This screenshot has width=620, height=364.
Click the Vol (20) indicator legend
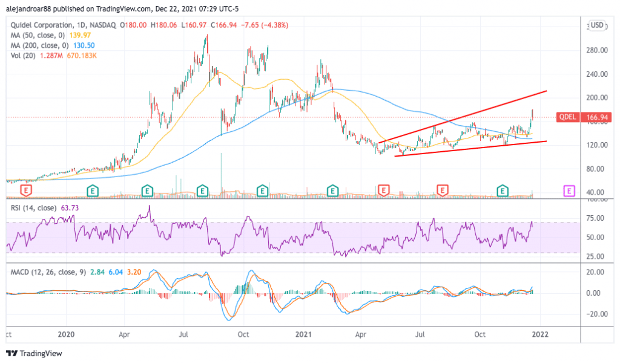pyautogui.click(x=23, y=56)
